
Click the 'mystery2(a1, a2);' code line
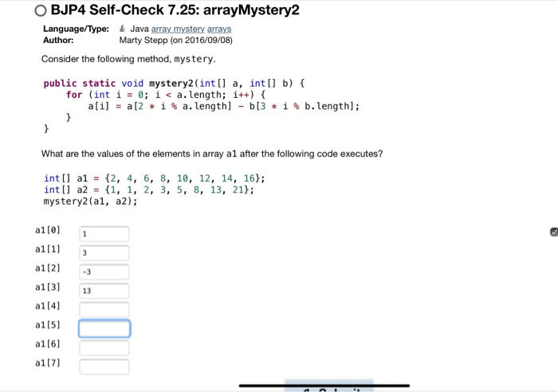(90, 202)
